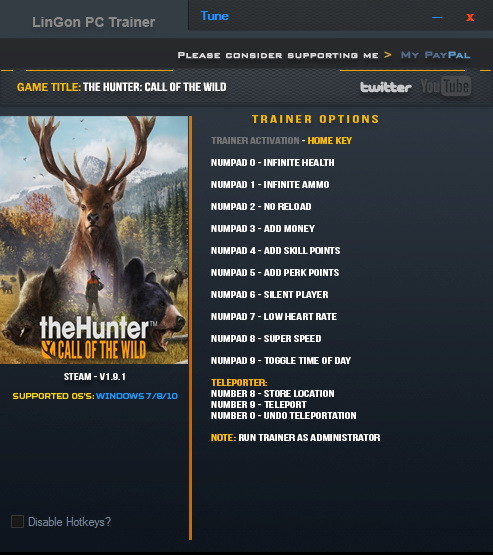The image size is (493, 555).
Task: Select Numpad 6 Silent Player option
Action: (x=269, y=294)
